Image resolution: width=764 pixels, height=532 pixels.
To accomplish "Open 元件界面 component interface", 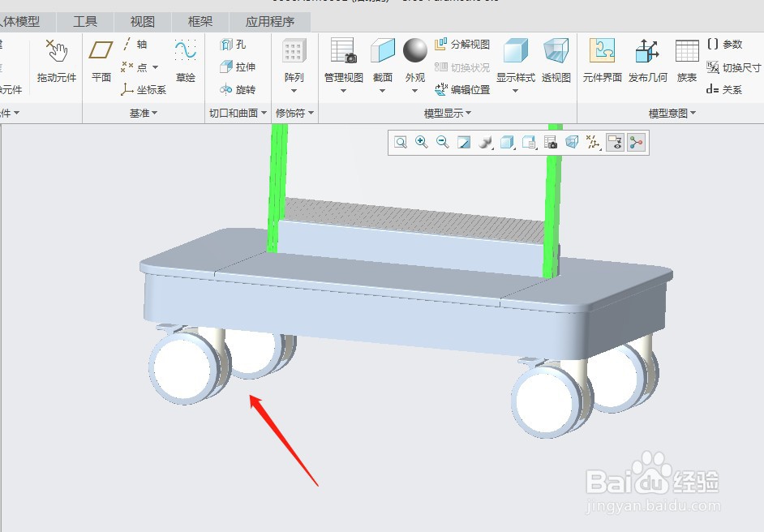I will coord(603,60).
